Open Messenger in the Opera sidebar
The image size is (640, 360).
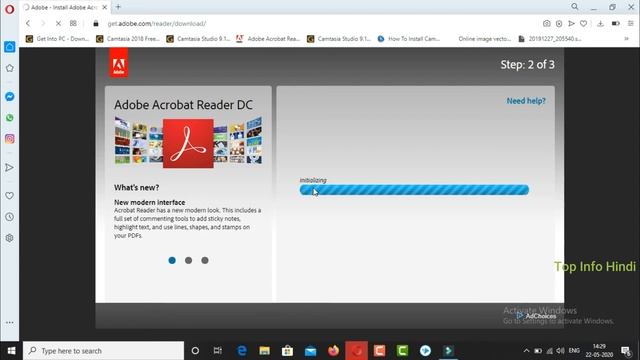click(x=9, y=96)
